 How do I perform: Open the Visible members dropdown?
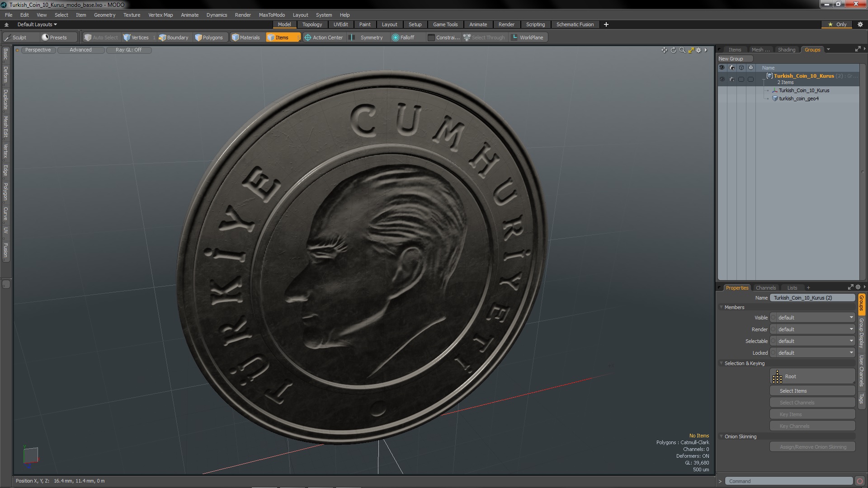(x=812, y=318)
